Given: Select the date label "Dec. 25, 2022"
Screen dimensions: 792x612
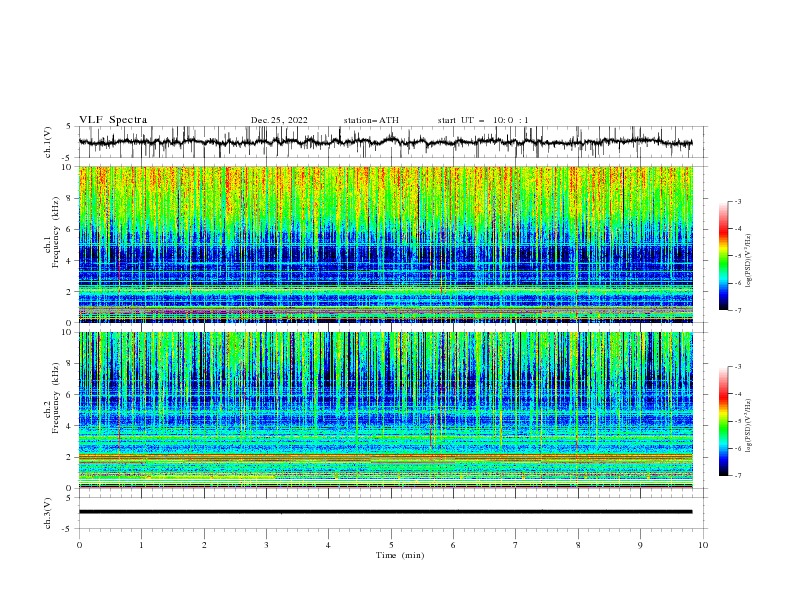Looking at the screenshot, I should pos(279,120).
